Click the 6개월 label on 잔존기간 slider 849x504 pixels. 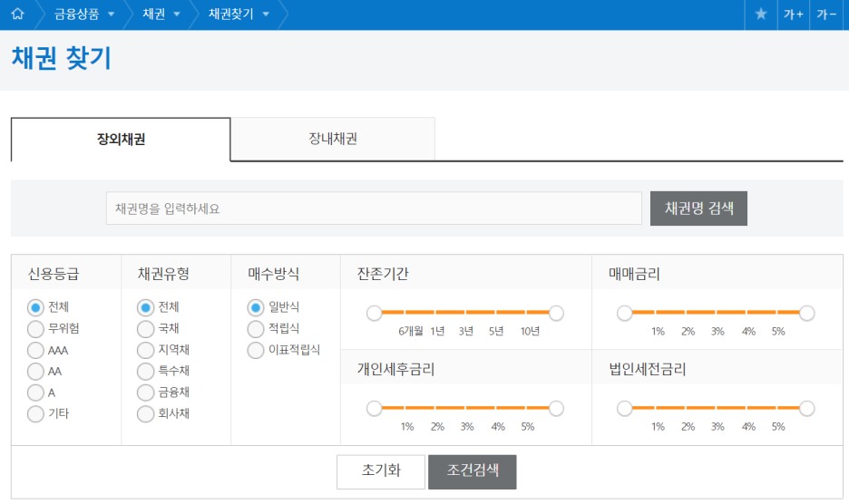(x=410, y=331)
